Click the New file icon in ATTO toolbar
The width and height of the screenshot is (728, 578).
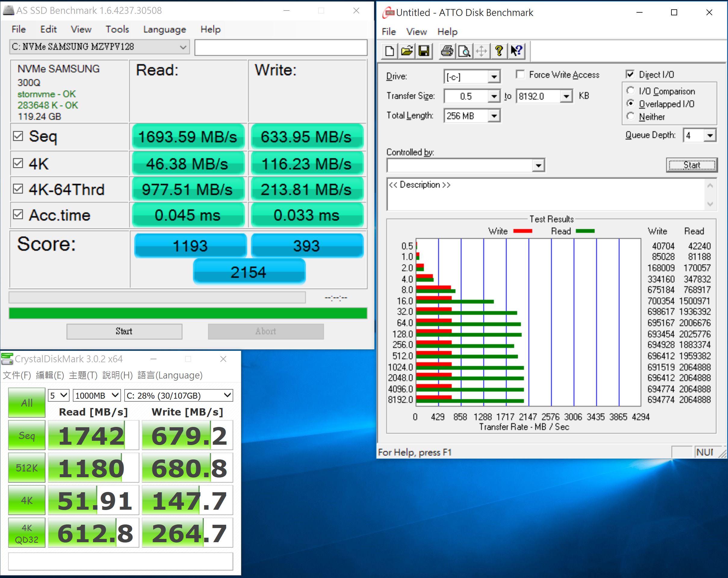[x=389, y=51]
